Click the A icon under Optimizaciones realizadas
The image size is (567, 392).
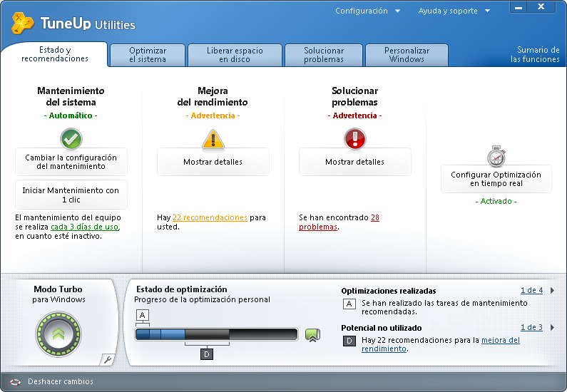coord(349,304)
